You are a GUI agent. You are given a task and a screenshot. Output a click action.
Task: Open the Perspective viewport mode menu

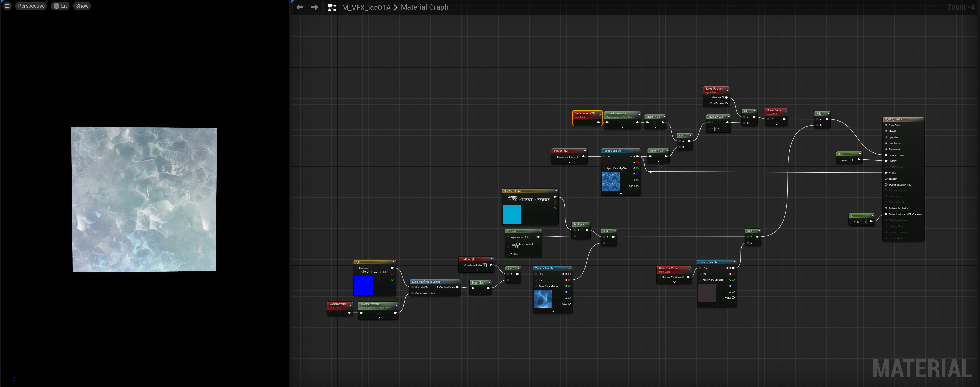click(31, 6)
